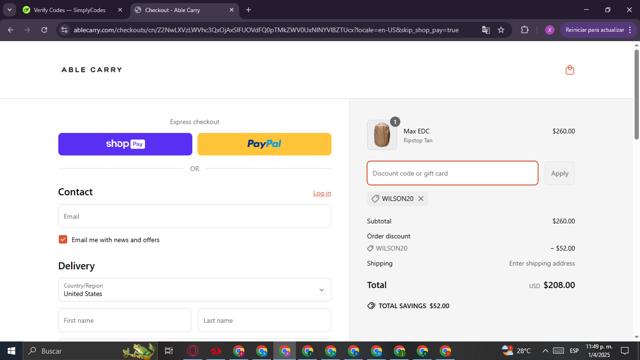Open the browser extensions puzzle icon
This screenshot has height=360, width=640.
(x=525, y=30)
